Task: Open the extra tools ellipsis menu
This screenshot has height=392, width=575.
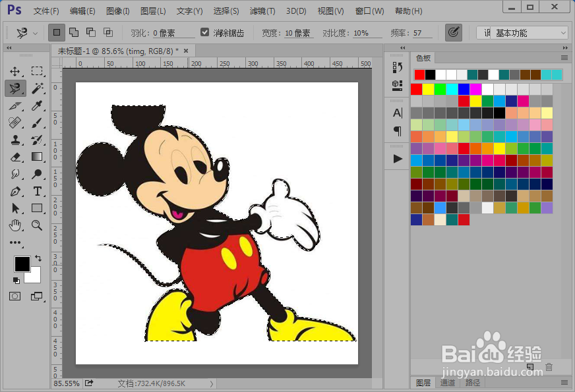Action: [x=15, y=242]
